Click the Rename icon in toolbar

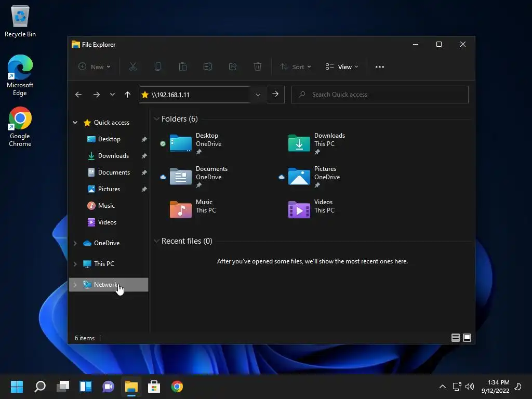click(208, 67)
